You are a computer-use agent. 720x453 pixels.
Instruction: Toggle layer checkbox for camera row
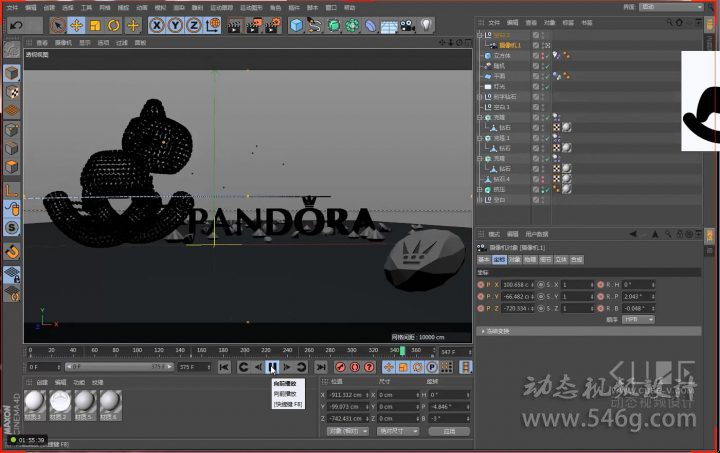[536, 45]
